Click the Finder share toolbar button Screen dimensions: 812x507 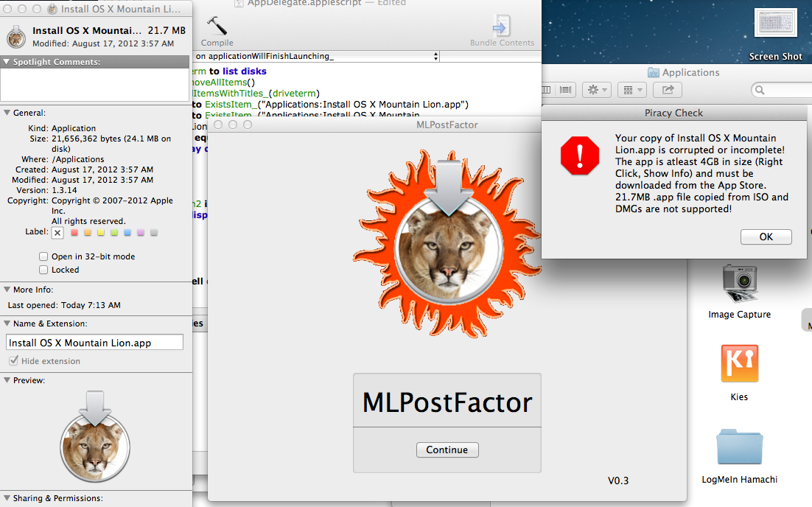click(x=668, y=90)
